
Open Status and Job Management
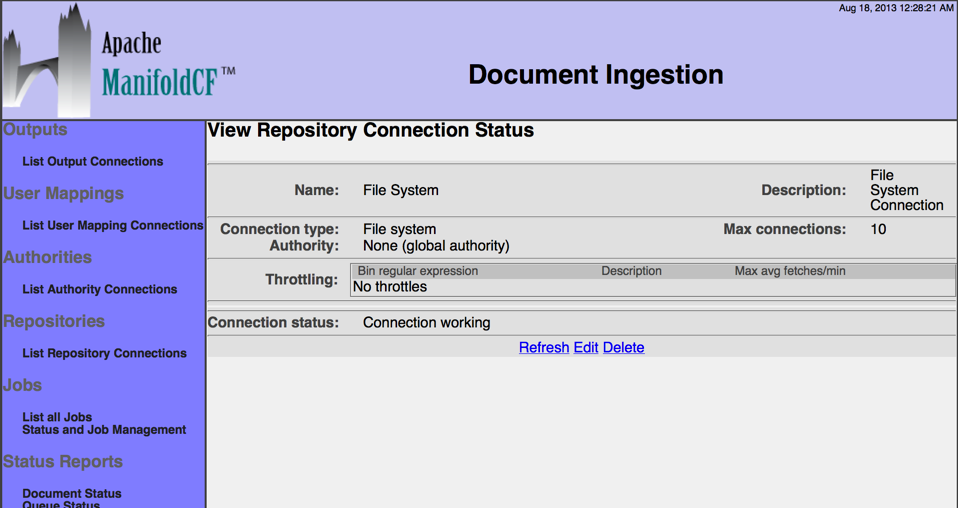(x=104, y=430)
